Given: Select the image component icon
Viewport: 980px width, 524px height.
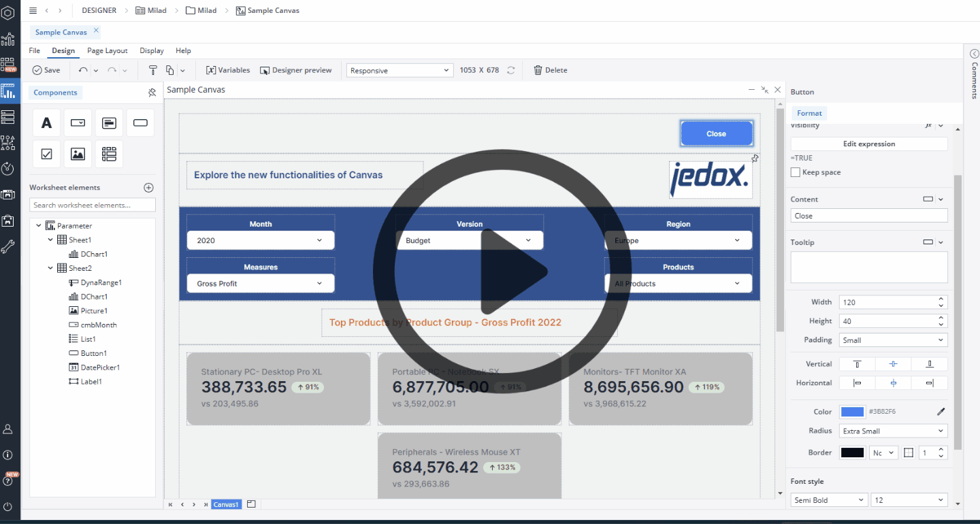Looking at the screenshot, I should [78, 154].
